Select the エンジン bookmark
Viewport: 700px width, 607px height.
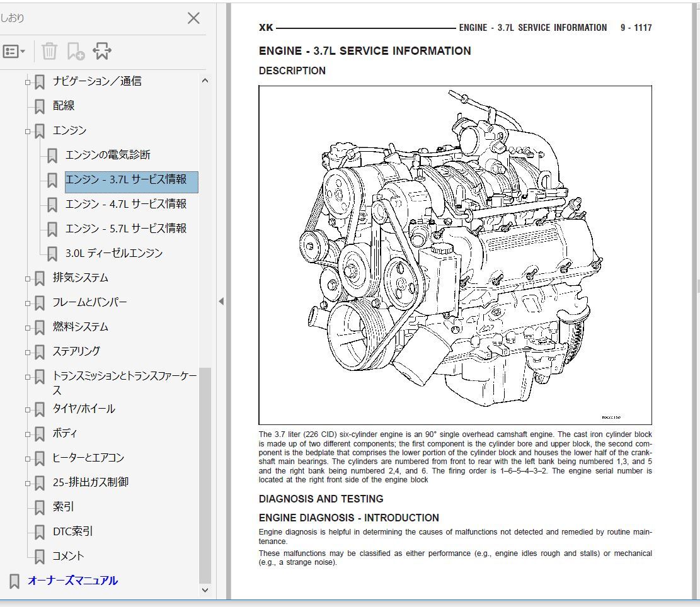[69, 130]
